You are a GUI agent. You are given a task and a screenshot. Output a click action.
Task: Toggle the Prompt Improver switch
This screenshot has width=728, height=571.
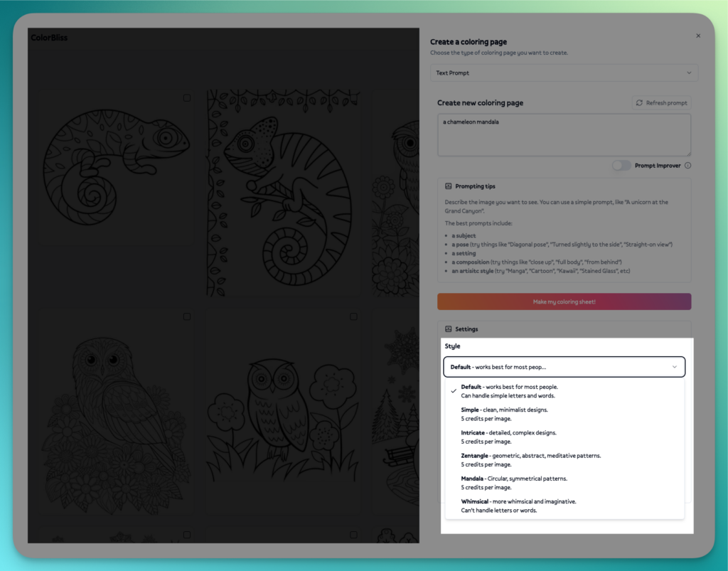(x=621, y=166)
